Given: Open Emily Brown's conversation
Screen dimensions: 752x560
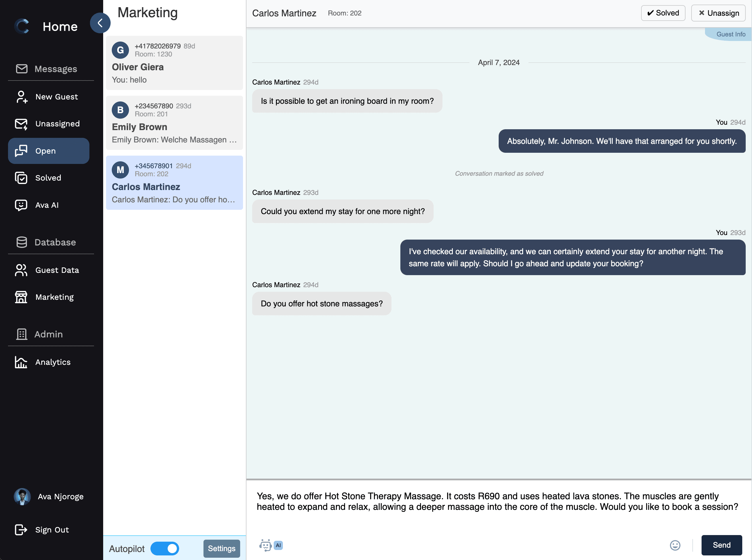Looking at the screenshot, I should click(174, 123).
